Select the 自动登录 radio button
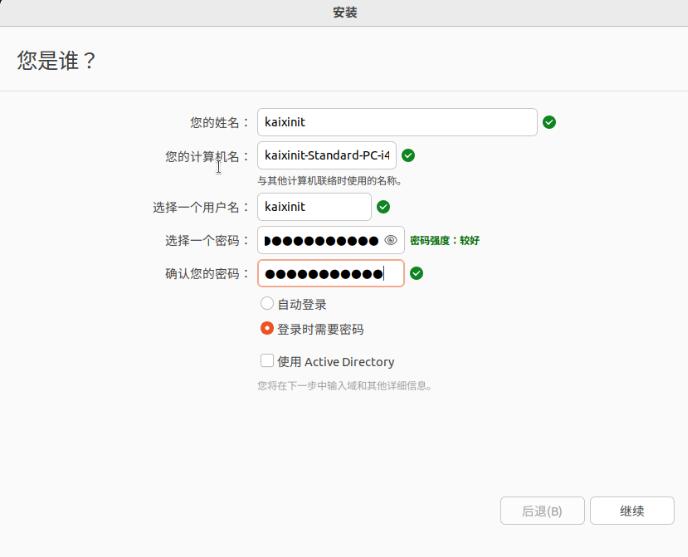This screenshot has width=688, height=557. tap(267, 304)
